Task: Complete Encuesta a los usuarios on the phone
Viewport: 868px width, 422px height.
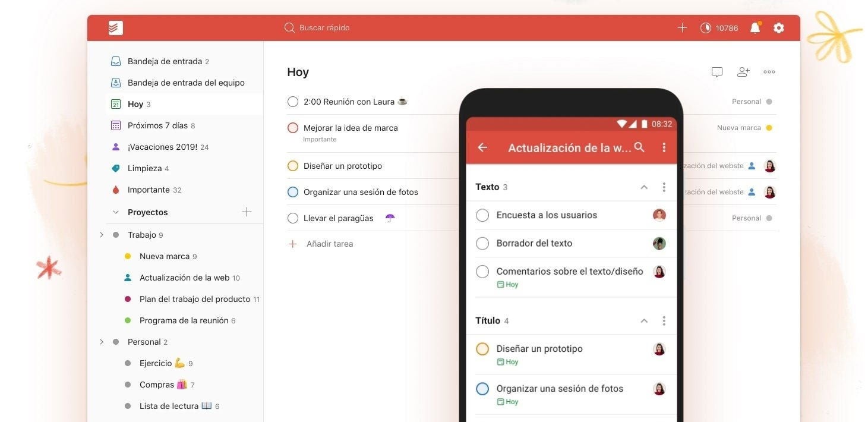Action: pyautogui.click(x=482, y=215)
